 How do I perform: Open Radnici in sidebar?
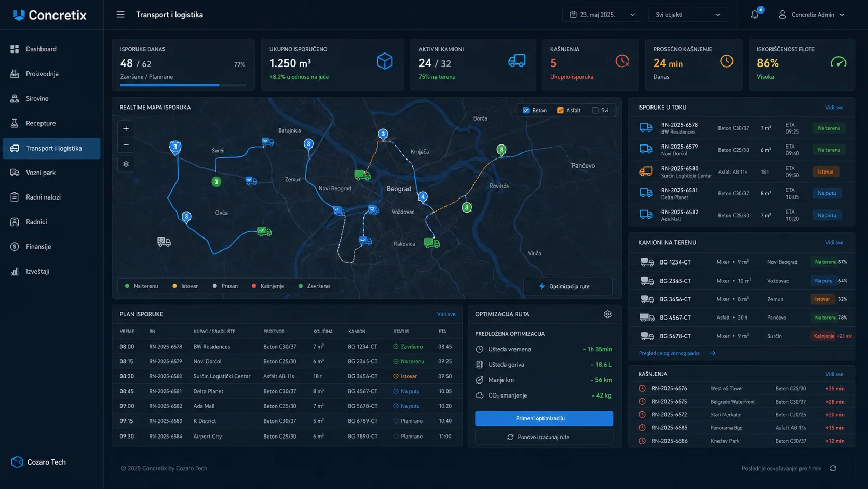tap(51, 222)
